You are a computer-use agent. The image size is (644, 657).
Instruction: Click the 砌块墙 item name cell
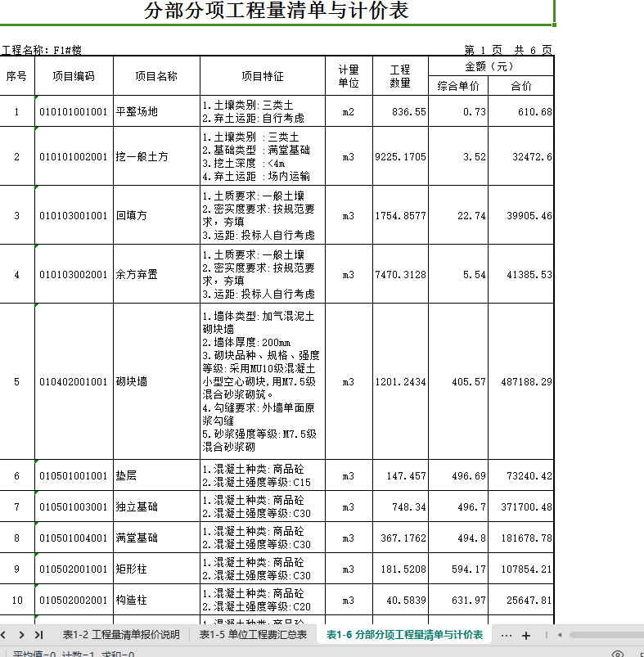click(157, 381)
